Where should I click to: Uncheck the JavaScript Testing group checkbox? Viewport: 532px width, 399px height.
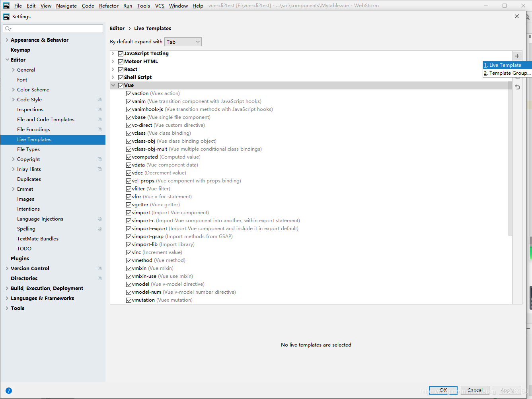(x=121, y=54)
